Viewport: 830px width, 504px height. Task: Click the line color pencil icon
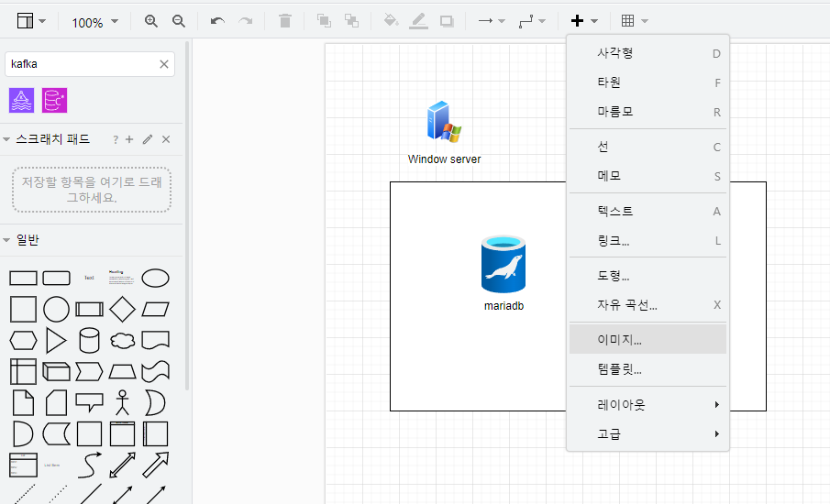(x=419, y=21)
